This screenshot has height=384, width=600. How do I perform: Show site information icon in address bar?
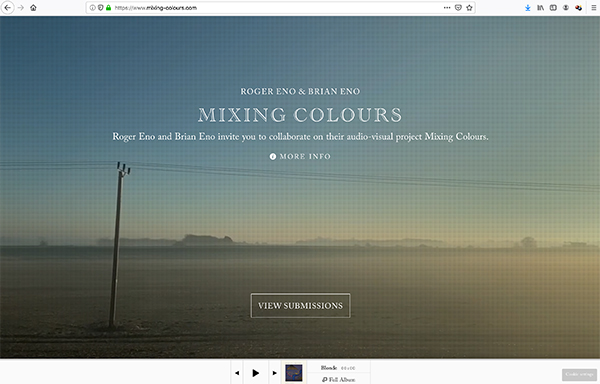click(x=92, y=8)
